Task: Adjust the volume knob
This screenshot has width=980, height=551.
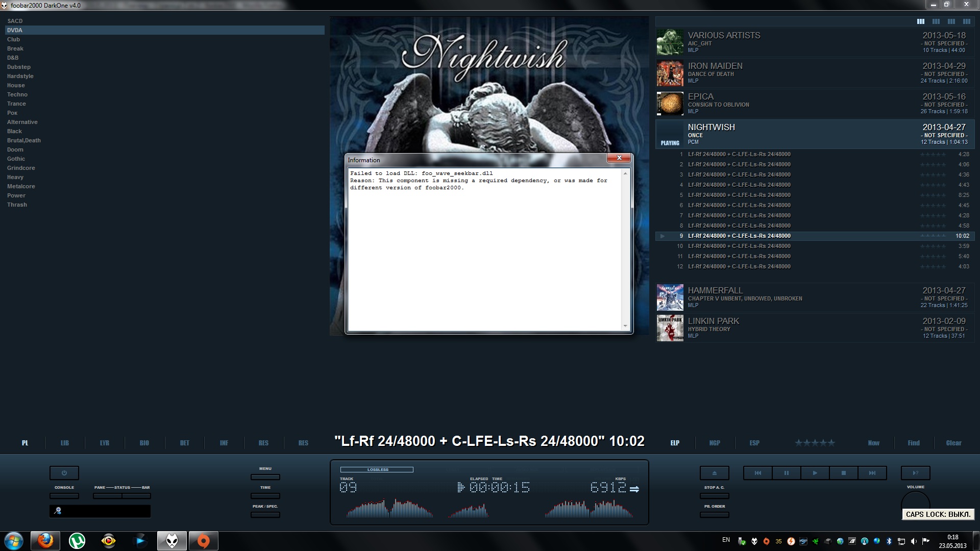Action: click(915, 500)
